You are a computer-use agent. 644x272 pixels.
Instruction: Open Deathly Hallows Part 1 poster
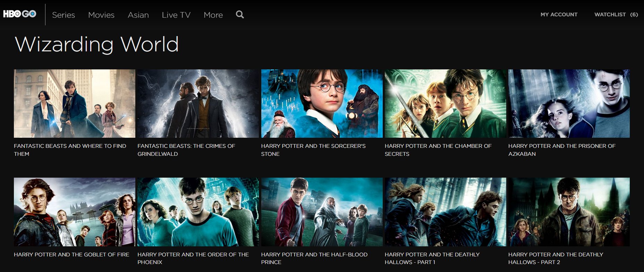tap(446, 212)
